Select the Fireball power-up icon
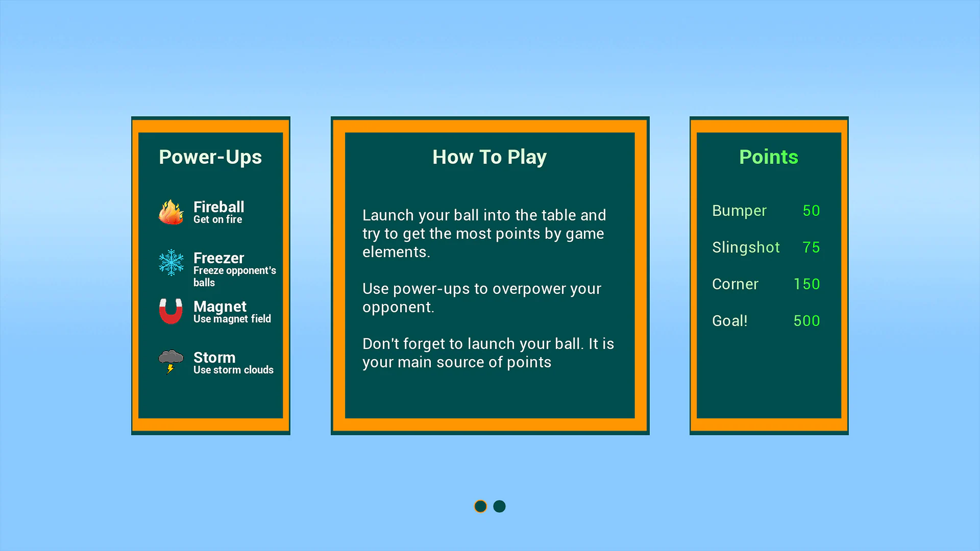 tap(170, 212)
